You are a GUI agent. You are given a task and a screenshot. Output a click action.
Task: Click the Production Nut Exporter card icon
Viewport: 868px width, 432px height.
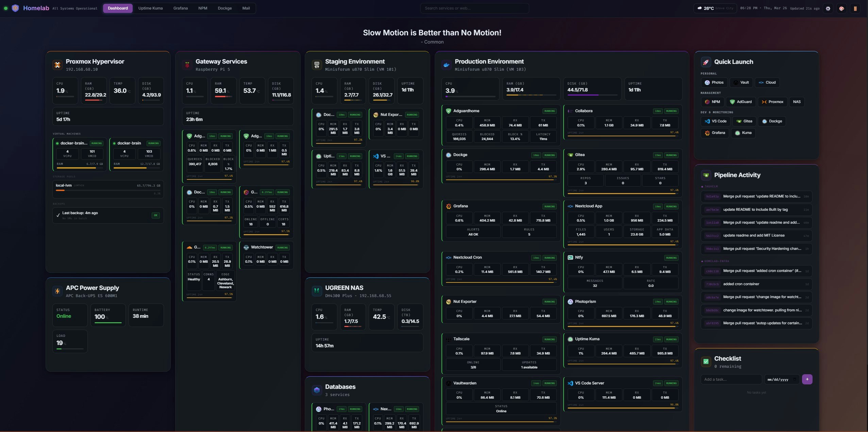pos(449,301)
